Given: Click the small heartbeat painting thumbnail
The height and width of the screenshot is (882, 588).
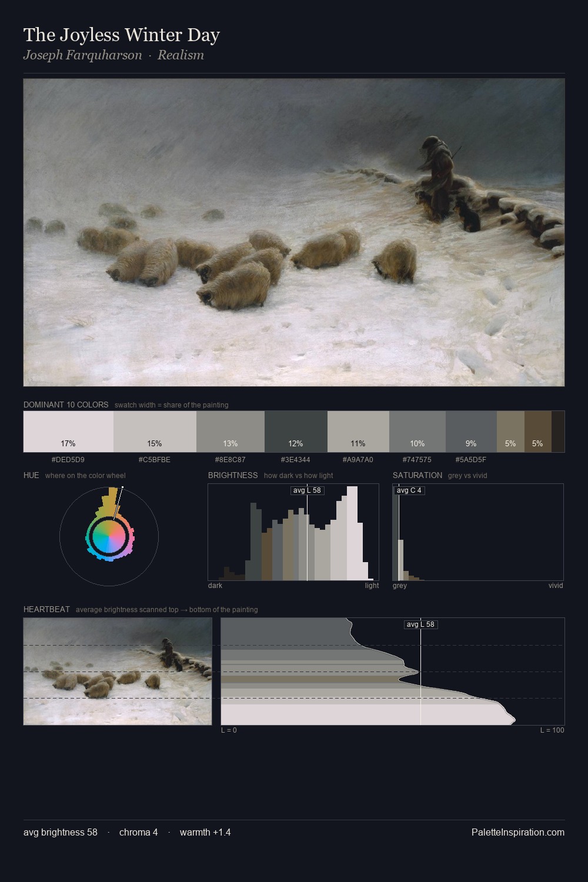Looking at the screenshot, I should coord(118,671).
